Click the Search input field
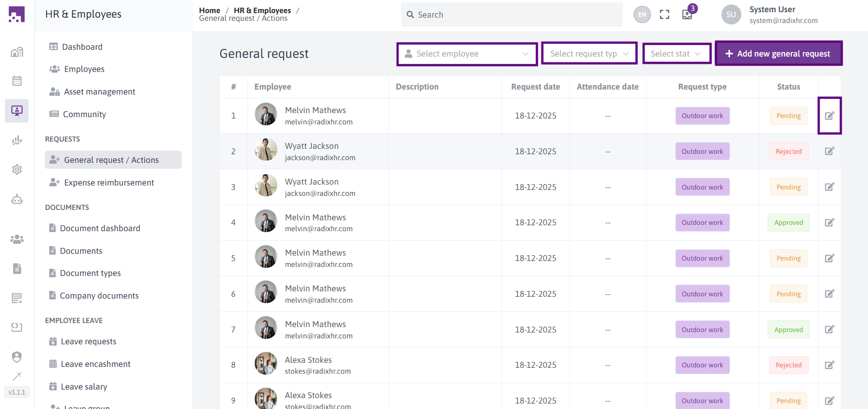This screenshot has width=868, height=409. [x=512, y=14]
